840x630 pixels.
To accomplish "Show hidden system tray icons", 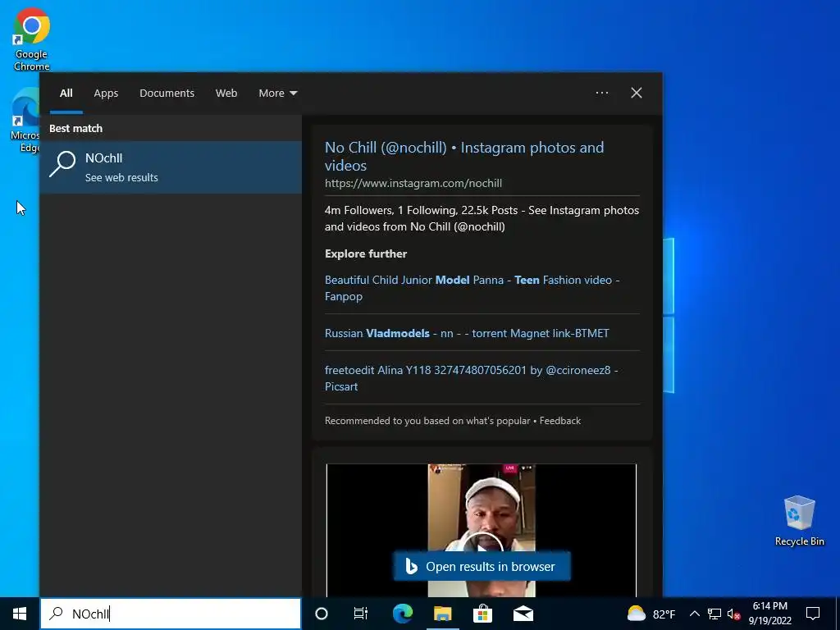I will [694, 614].
